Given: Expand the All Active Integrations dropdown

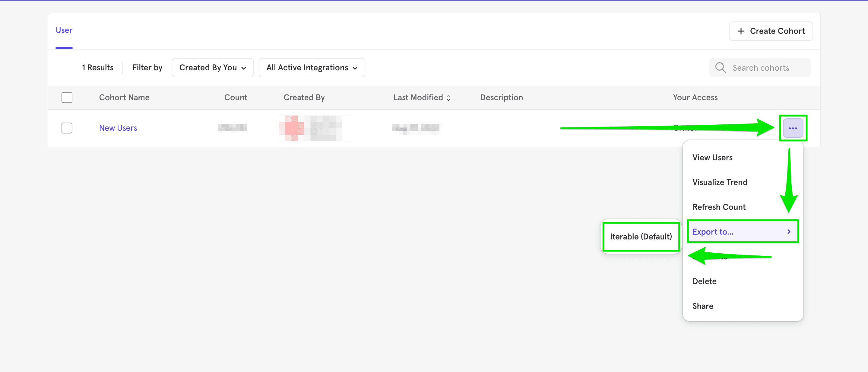Looking at the screenshot, I should click(311, 67).
